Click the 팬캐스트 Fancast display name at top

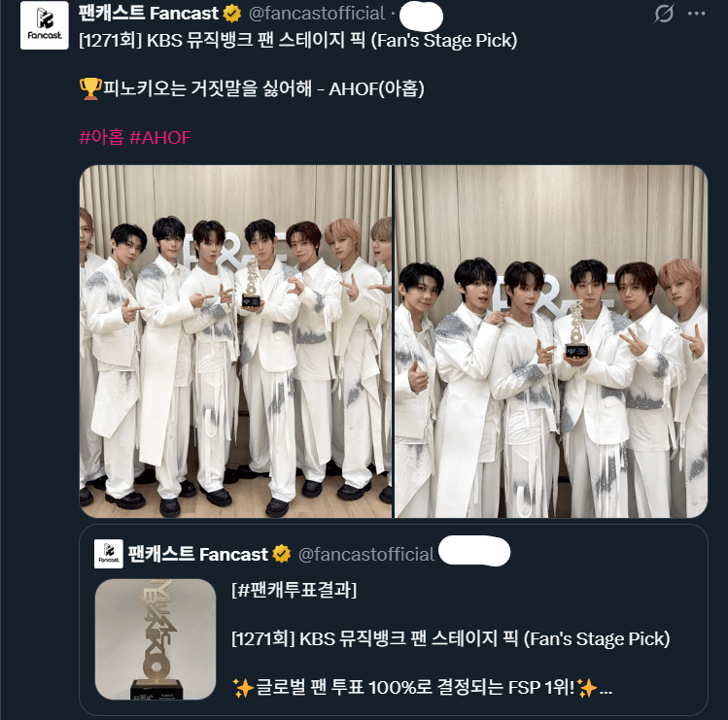(148, 13)
